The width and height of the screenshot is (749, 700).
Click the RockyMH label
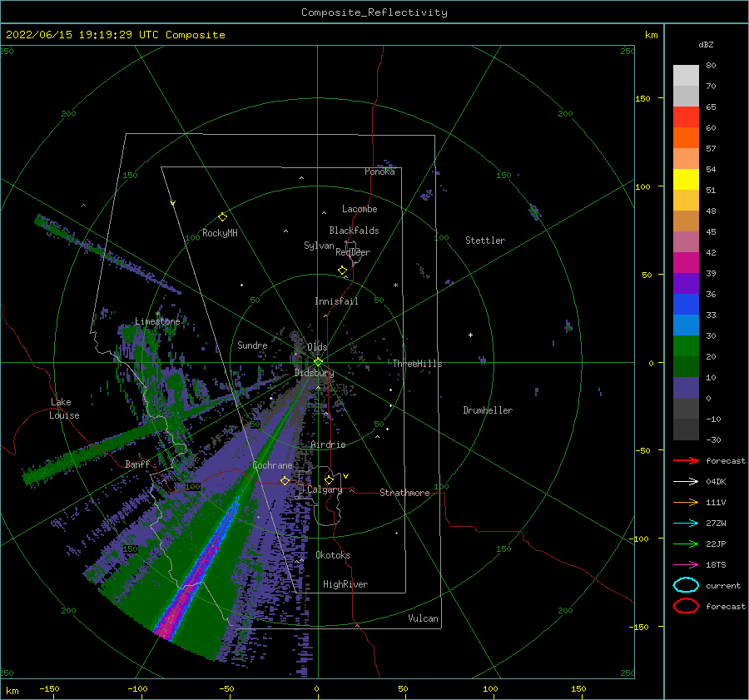(220, 233)
